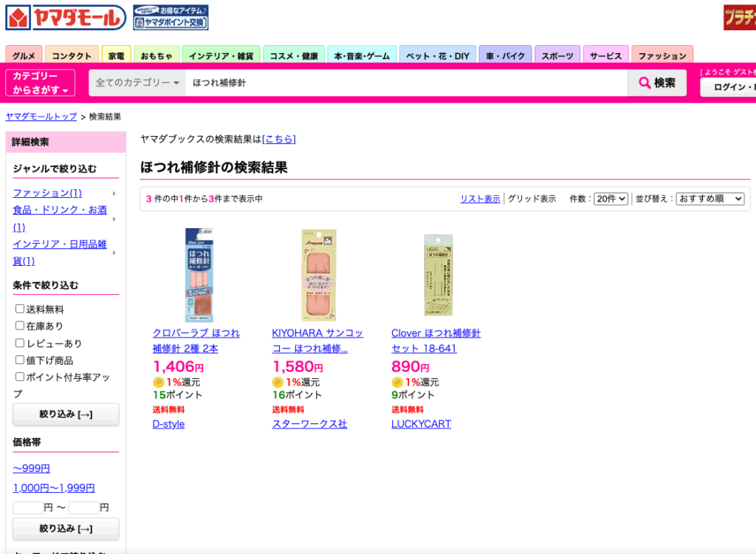Click the 1,406円 price text
Screen dimensions: 756x554
(179, 367)
